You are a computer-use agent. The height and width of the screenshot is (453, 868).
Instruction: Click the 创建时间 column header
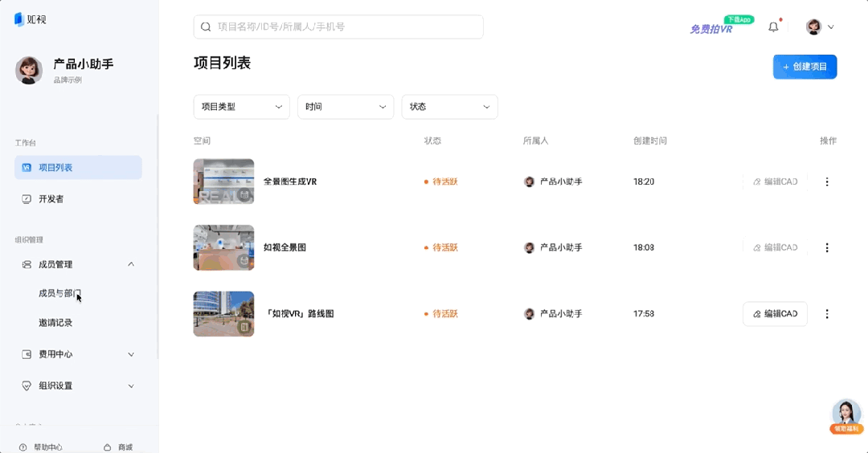point(650,141)
